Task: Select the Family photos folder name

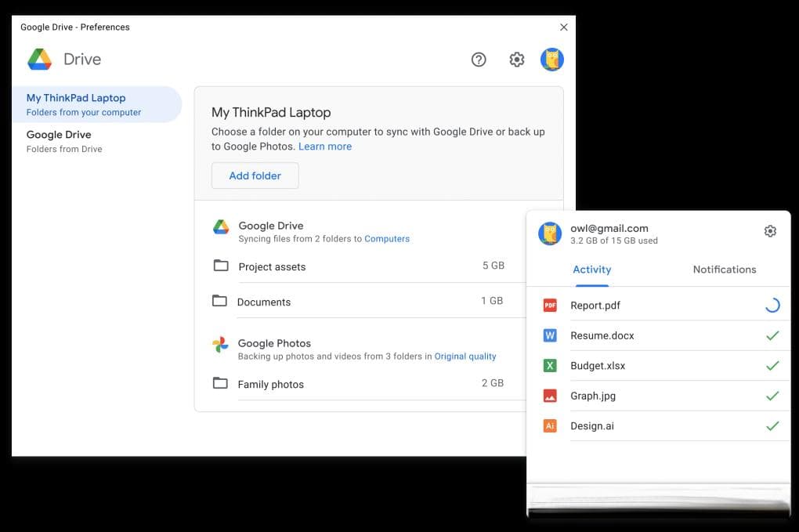Action: coord(270,384)
